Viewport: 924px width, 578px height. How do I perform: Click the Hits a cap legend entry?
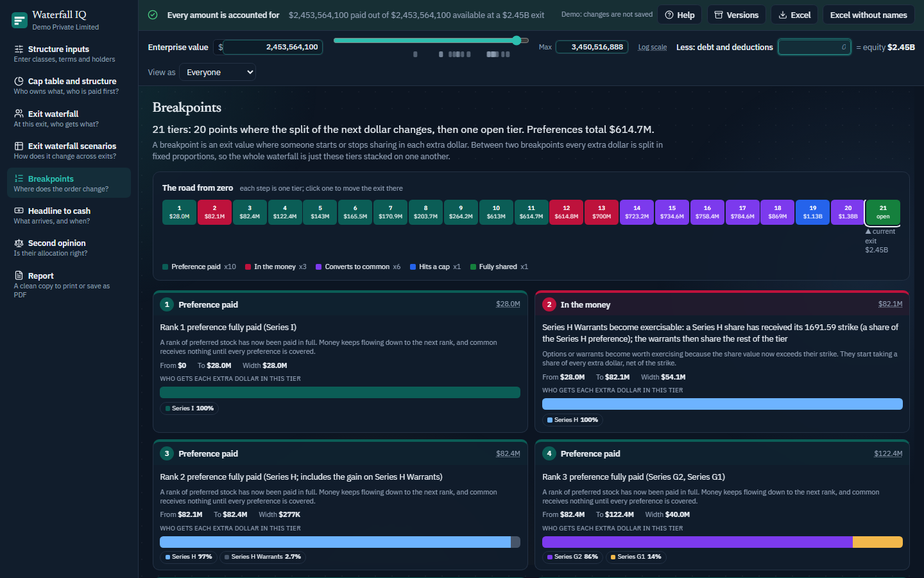pyautogui.click(x=435, y=267)
